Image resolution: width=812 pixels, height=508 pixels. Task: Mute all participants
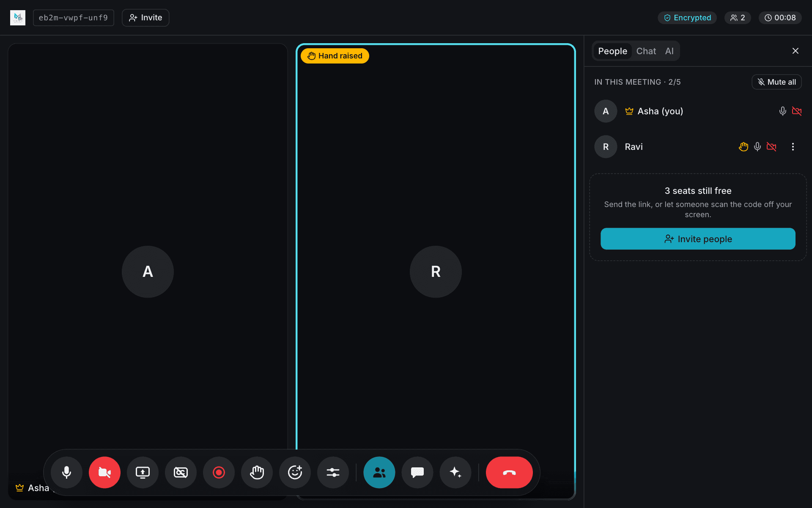point(776,82)
